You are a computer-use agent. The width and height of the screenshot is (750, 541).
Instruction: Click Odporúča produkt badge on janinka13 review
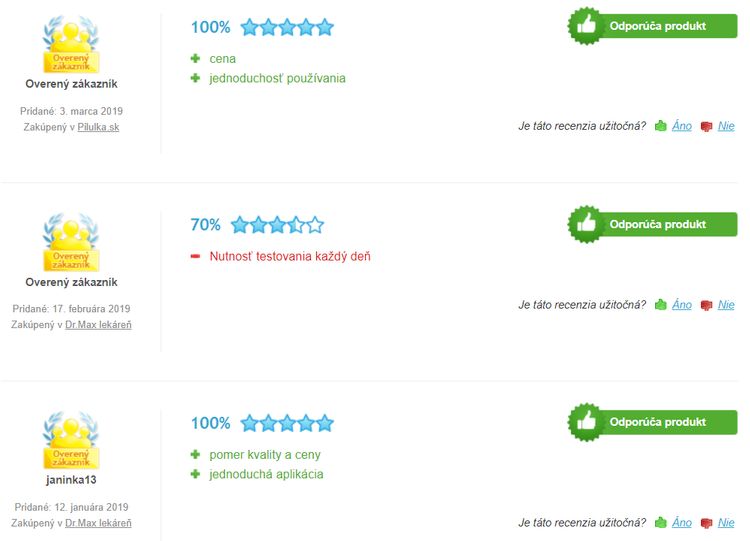652,422
